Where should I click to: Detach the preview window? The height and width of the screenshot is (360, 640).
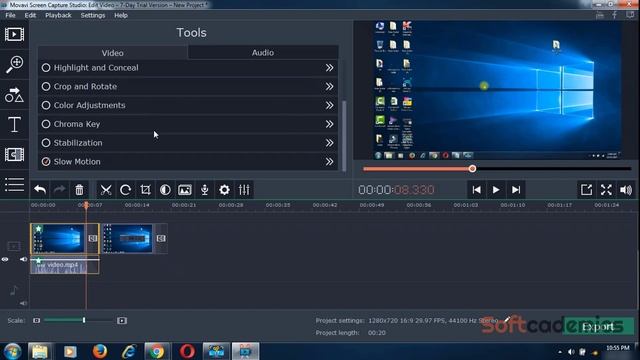click(x=586, y=190)
